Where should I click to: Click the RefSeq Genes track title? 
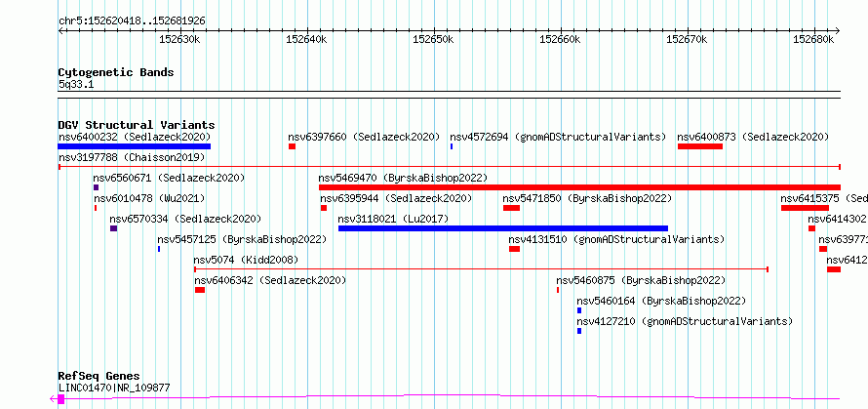click(x=99, y=377)
